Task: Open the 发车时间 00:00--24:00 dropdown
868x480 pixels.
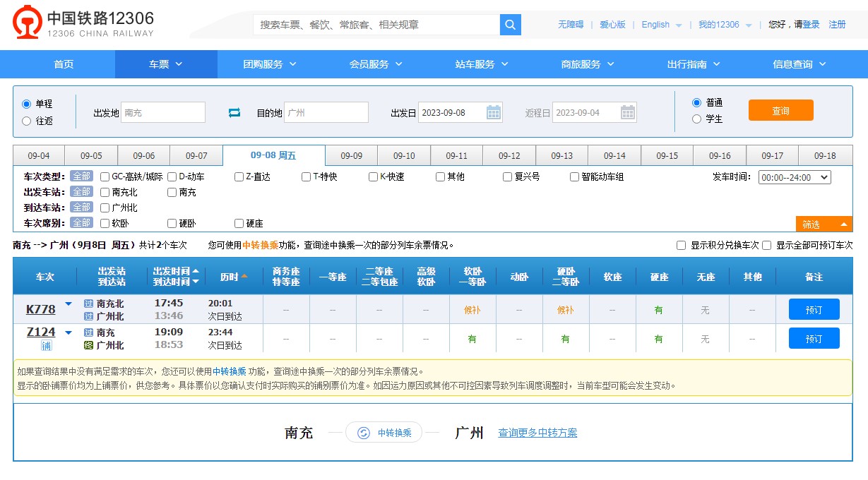Action: (x=795, y=177)
